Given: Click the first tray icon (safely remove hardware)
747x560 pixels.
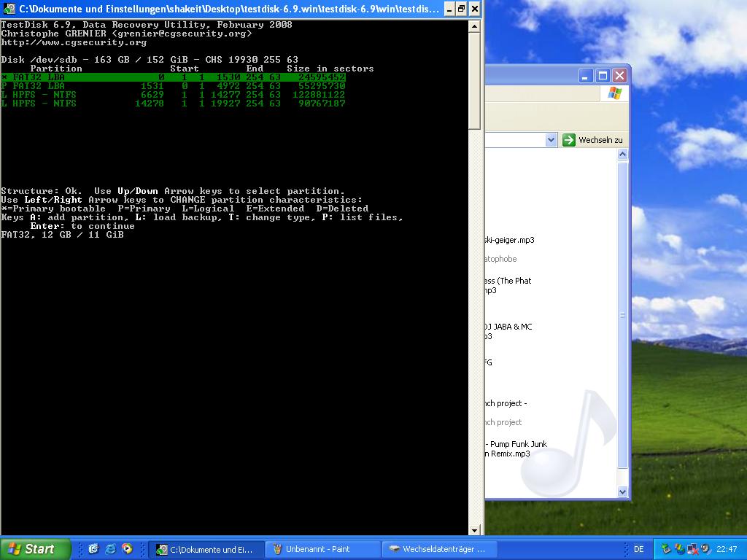Looking at the screenshot, I should [x=665, y=549].
